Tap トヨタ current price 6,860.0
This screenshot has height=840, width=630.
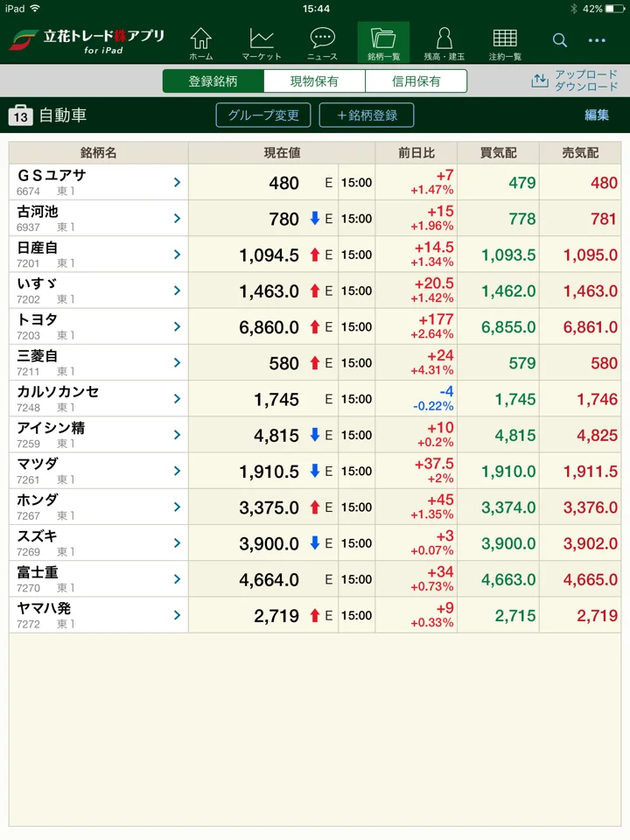[x=269, y=327]
